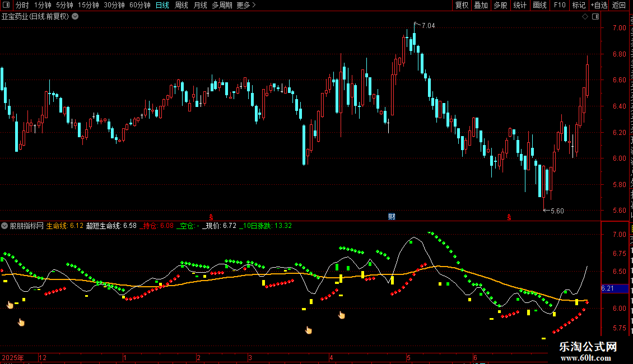
Task: Click the 叠加 overlay button
Action: (481, 5)
